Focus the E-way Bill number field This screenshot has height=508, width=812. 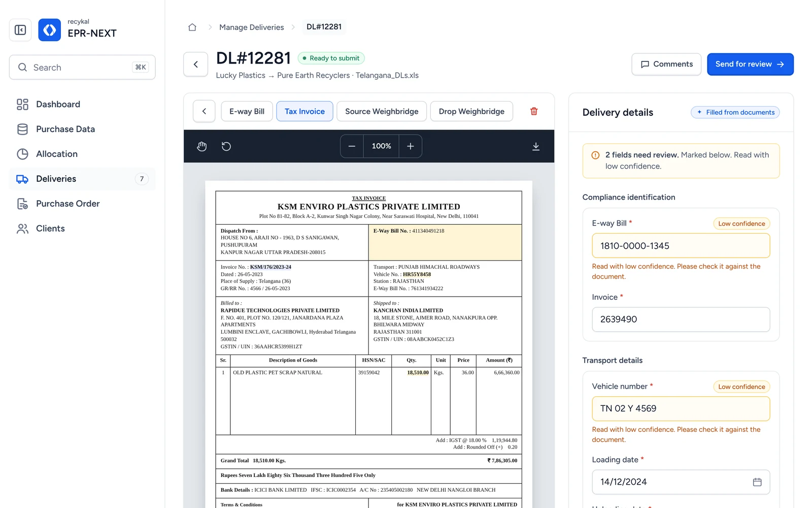coord(681,246)
